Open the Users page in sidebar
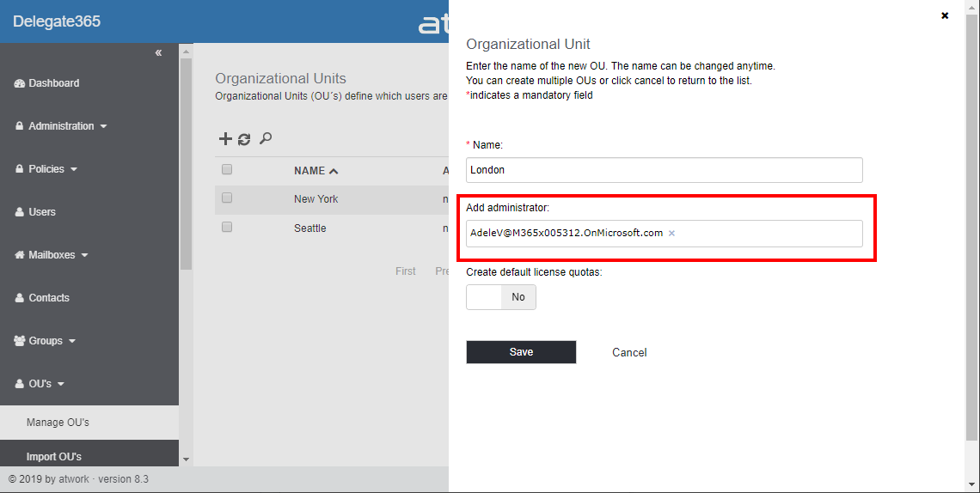The width and height of the screenshot is (980, 493). point(41,212)
